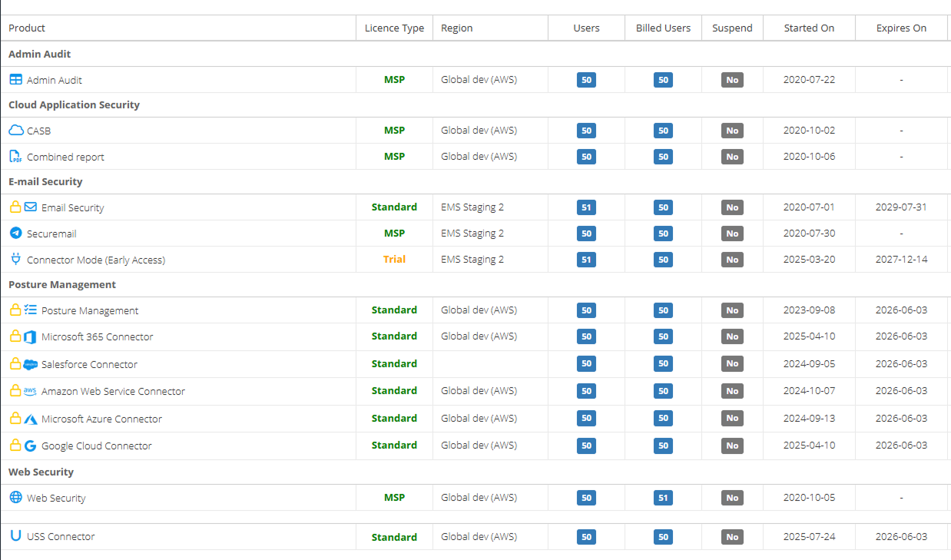Sort by the Billed Users column header
951x560 pixels.
point(663,28)
